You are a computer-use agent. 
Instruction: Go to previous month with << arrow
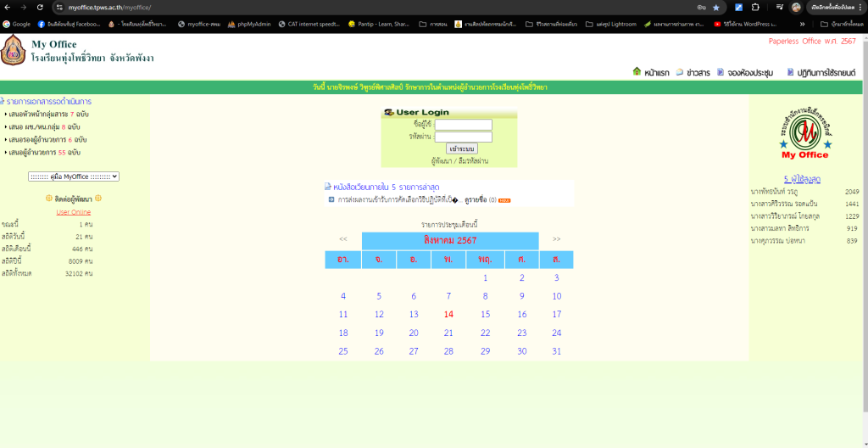(x=343, y=239)
